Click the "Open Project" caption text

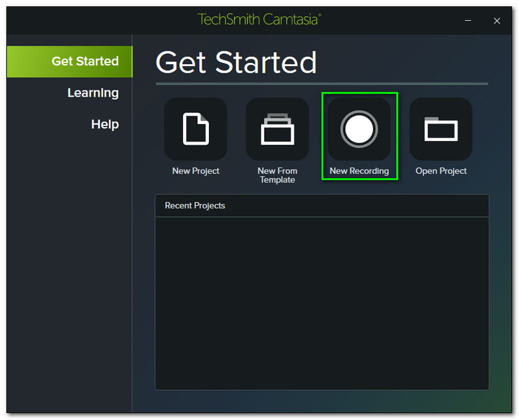[441, 171]
